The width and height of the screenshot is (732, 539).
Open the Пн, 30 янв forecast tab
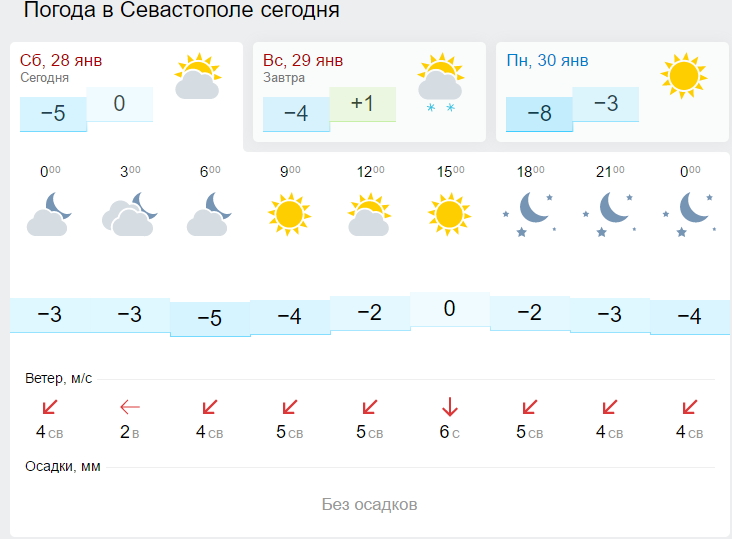tap(612, 92)
